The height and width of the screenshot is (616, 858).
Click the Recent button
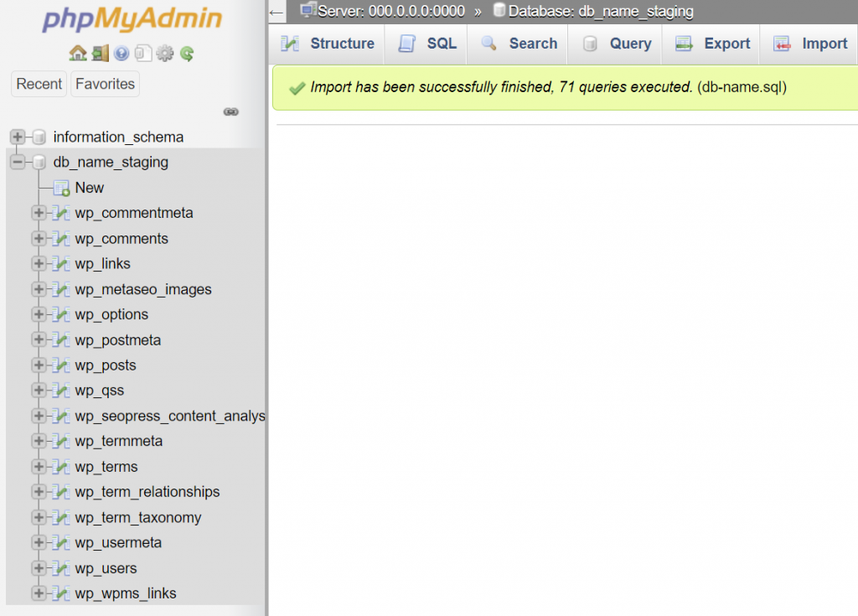(38, 84)
